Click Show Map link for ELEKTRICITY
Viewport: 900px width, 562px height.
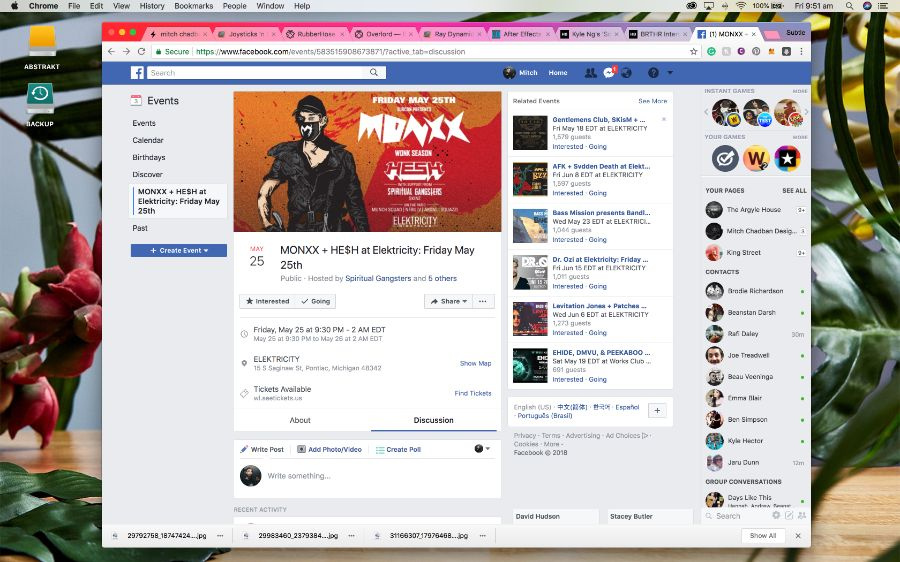coord(475,363)
